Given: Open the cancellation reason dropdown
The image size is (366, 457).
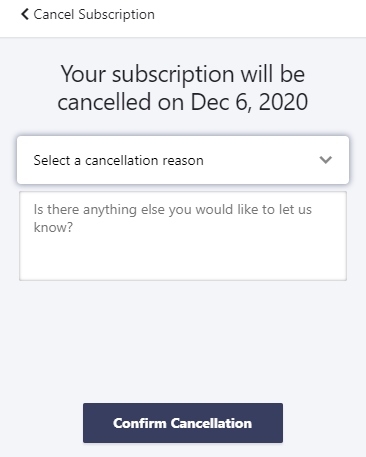Looking at the screenshot, I should pyautogui.click(x=183, y=160).
